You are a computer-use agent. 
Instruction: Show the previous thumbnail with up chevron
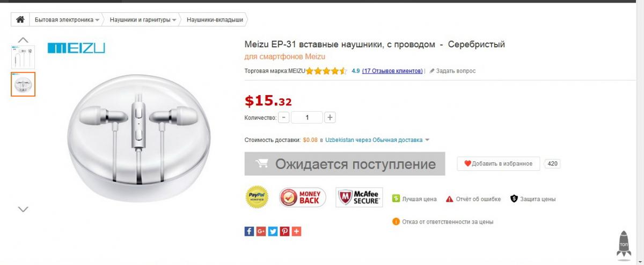pyautogui.click(x=23, y=39)
